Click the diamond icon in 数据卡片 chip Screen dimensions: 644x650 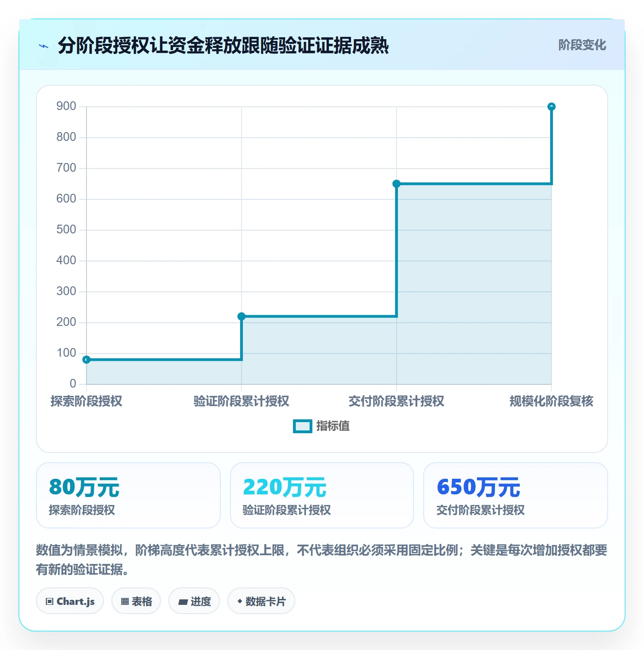(240, 601)
